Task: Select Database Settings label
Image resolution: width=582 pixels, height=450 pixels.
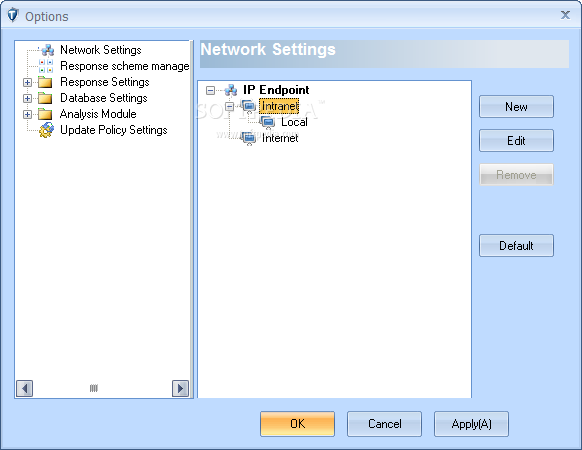Action: point(104,98)
